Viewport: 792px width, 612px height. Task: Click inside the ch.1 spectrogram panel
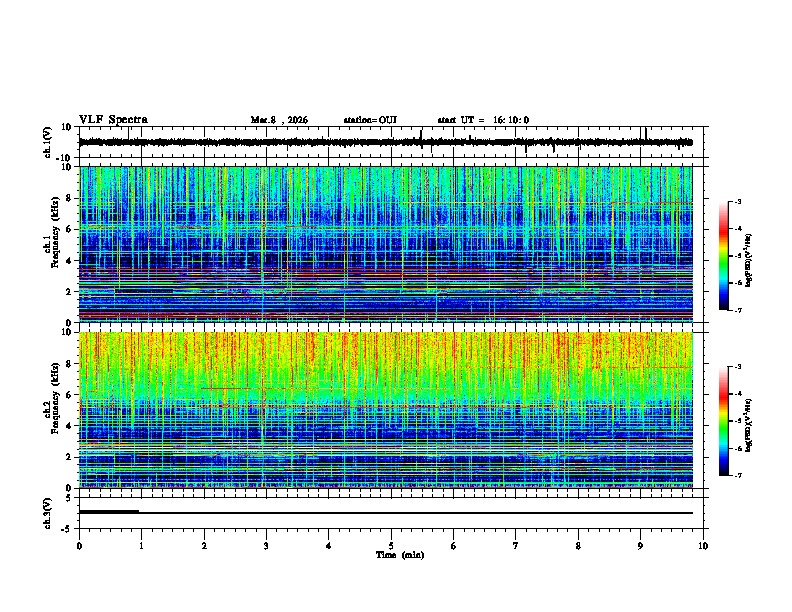(385, 244)
